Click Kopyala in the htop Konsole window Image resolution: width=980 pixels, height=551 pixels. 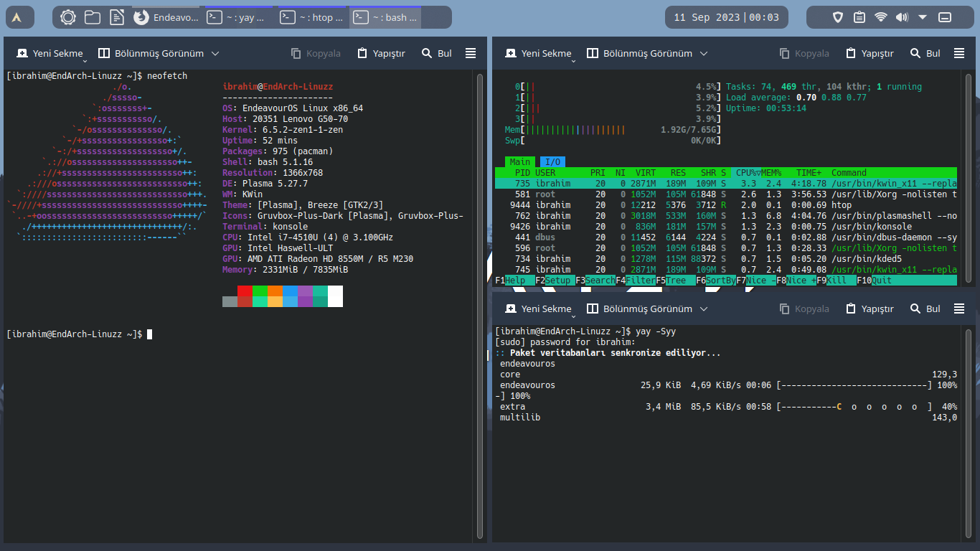pos(804,53)
